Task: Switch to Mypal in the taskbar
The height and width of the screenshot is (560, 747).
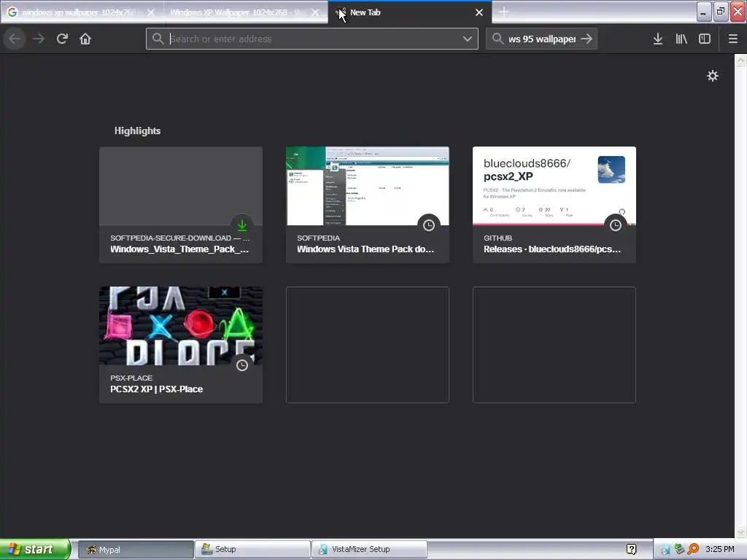Action: (x=135, y=550)
